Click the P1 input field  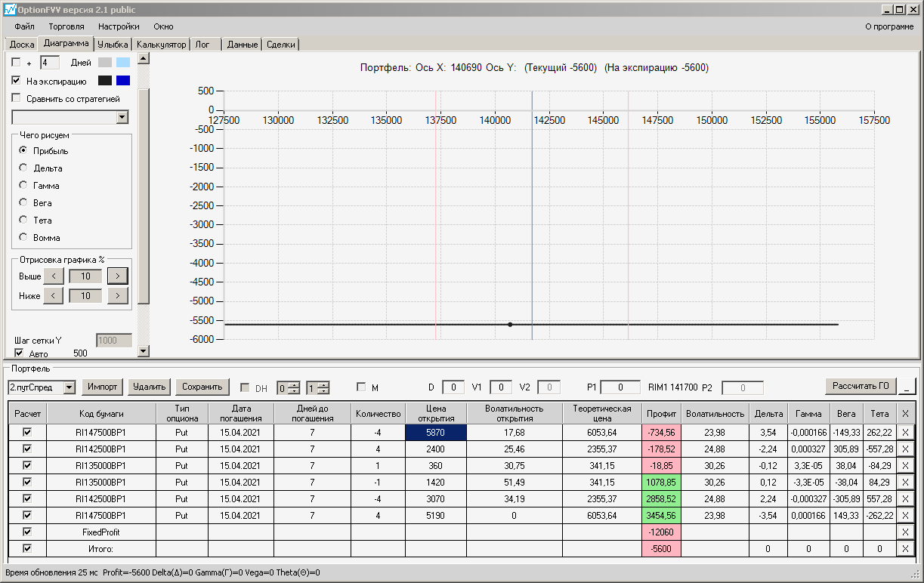coord(620,387)
